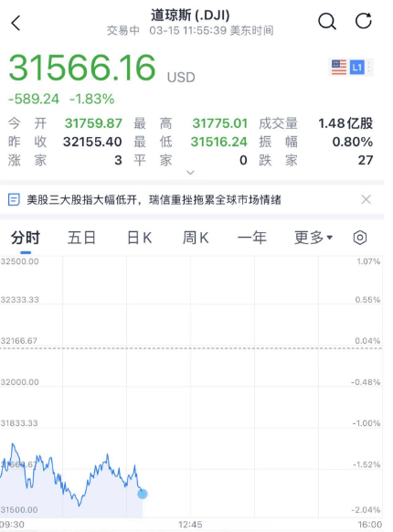Screen dimensions: 393x532
Task: Tap the 最低 value 31516.24
Action: pos(219,142)
